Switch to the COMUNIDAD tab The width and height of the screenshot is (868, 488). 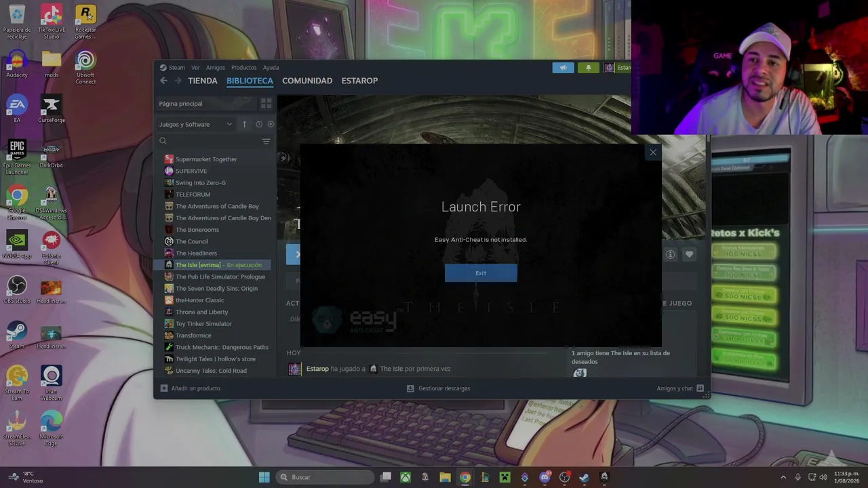tap(307, 81)
